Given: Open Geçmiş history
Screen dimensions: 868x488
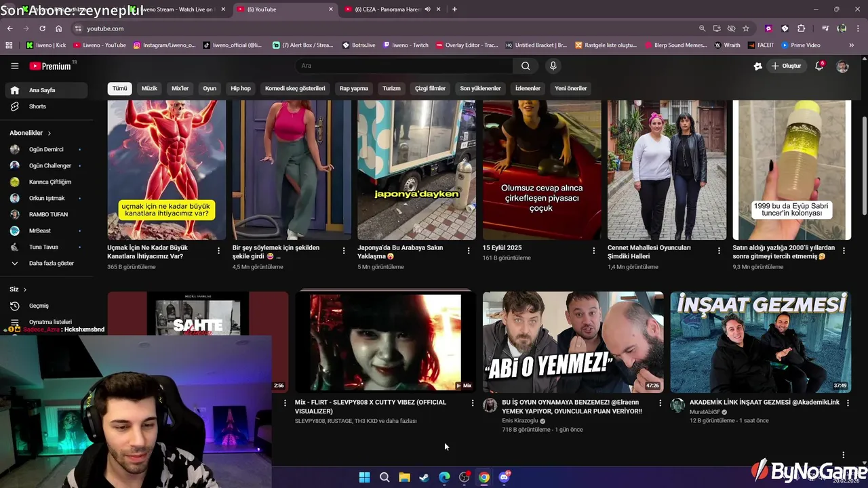Looking at the screenshot, I should [46, 306].
